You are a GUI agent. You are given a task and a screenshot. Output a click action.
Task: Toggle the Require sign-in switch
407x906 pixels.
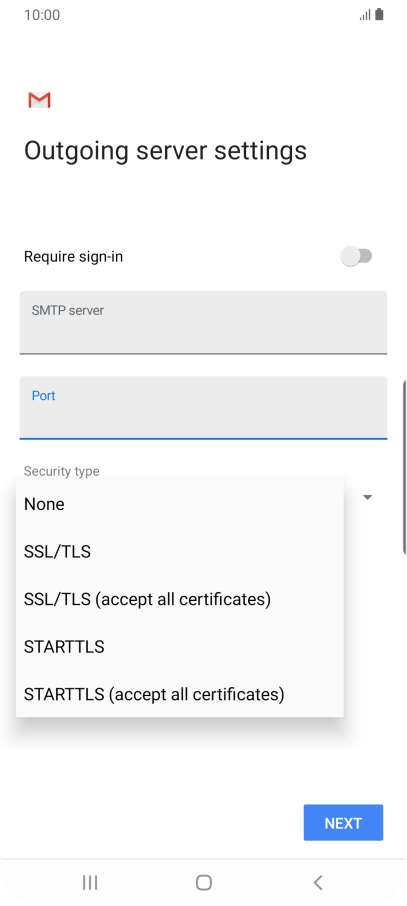pyautogui.click(x=356, y=256)
